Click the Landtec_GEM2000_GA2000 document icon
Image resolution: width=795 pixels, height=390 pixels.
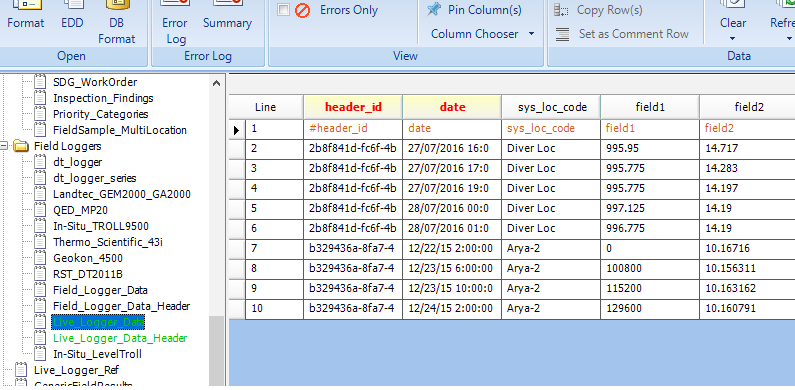tap(41, 194)
